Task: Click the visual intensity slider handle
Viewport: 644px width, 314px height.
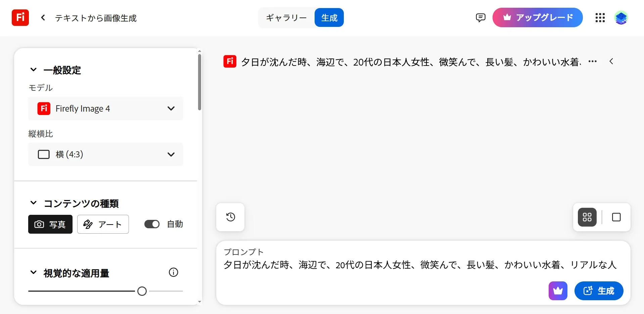Action: (142, 291)
